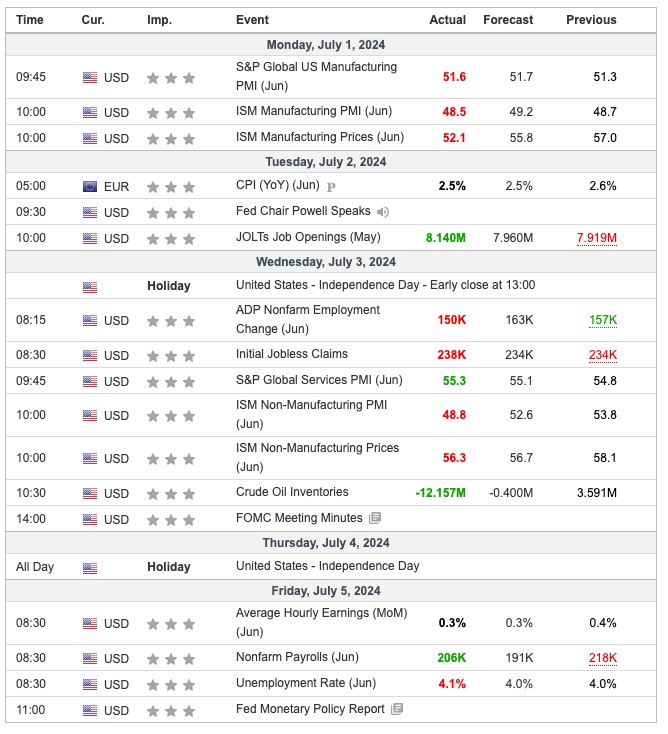Click importance stars for ISM Manufacturing PMI row
The width and height of the screenshot is (668, 734).
[x=172, y=114]
